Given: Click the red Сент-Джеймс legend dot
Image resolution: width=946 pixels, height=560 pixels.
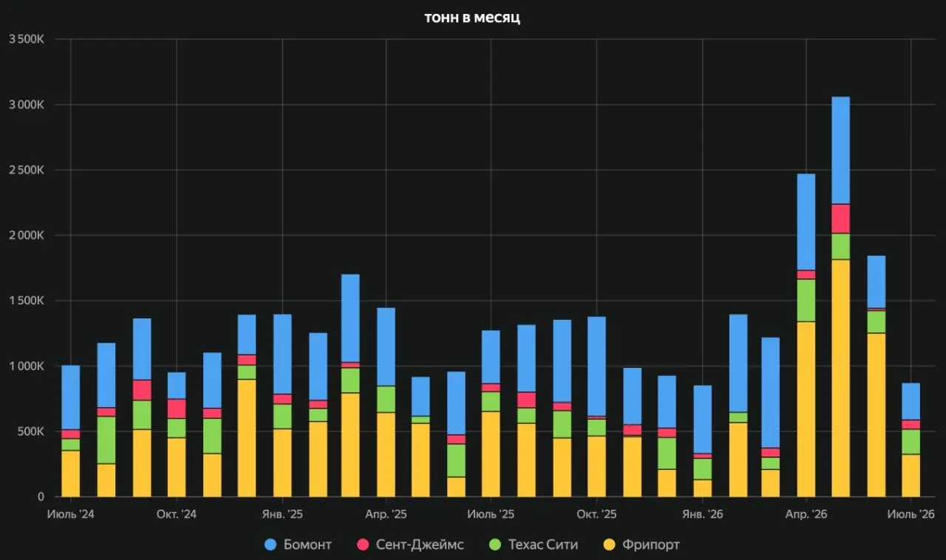Looking at the screenshot, I should 363,544.
